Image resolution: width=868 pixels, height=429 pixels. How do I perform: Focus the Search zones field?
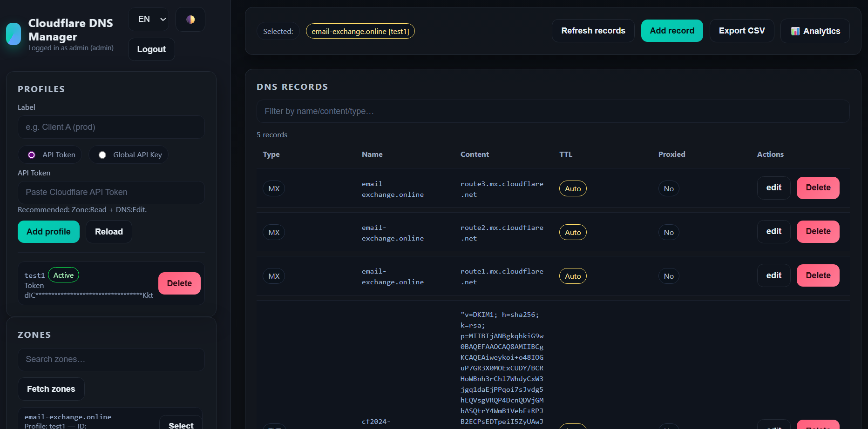(x=111, y=360)
